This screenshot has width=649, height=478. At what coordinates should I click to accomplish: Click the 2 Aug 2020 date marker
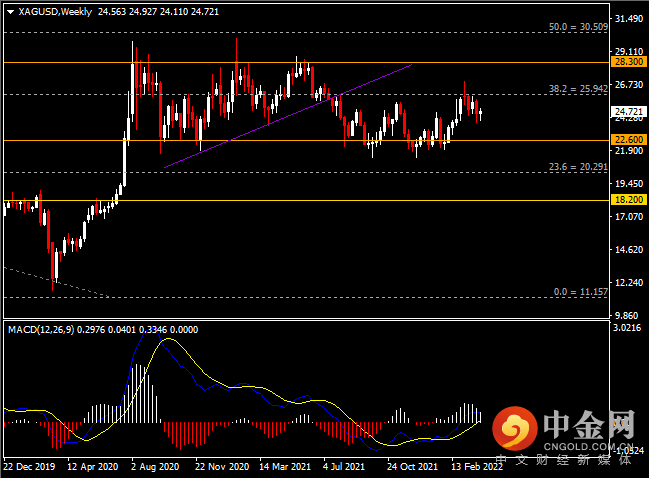(155, 467)
